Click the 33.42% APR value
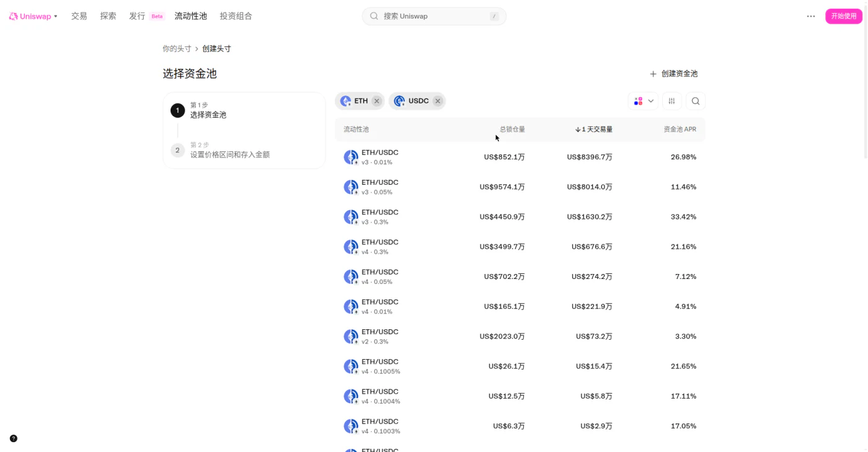868x452 pixels. click(683, 217)
